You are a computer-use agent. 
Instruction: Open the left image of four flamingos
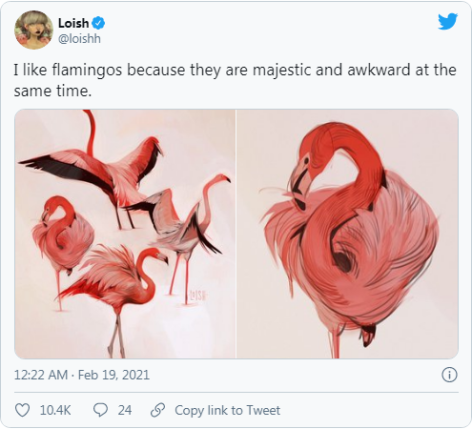coord(125,234)
